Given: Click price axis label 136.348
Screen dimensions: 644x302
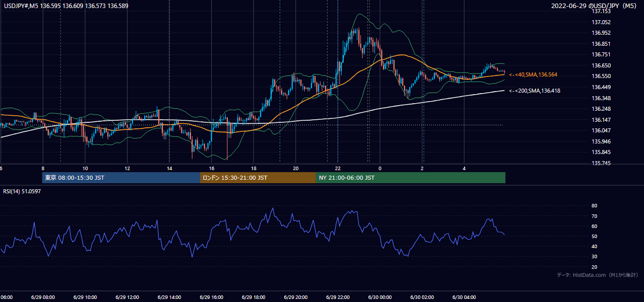Looking at the screenshot, I should pos(601,98).
